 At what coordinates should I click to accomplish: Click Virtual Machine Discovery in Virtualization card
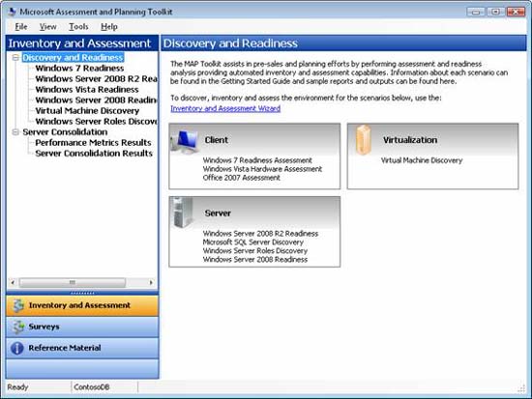[x=422, y=160]
